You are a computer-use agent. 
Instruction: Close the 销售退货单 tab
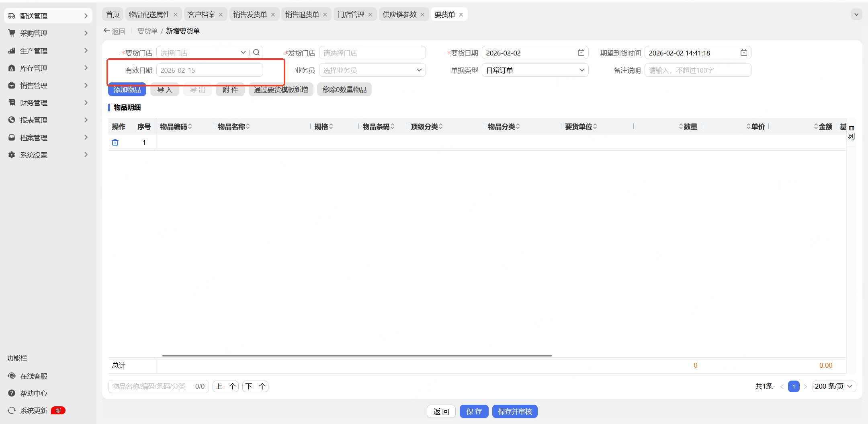pos(325,15)
